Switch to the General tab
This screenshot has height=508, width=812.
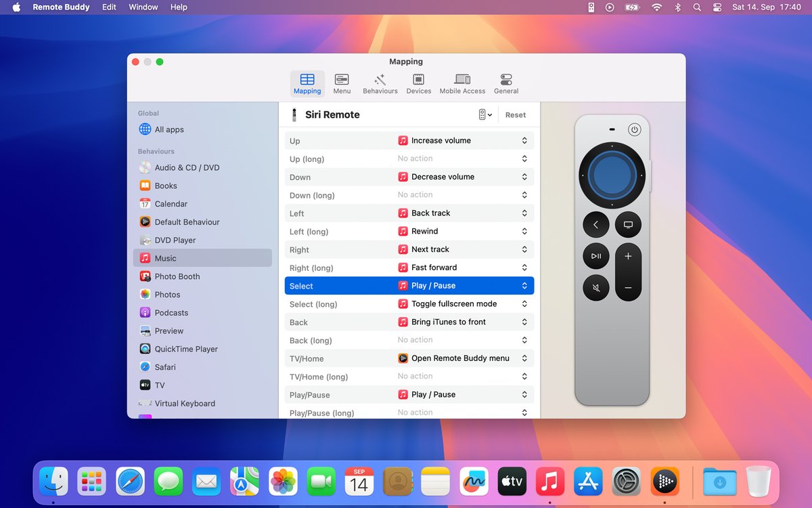506,84
